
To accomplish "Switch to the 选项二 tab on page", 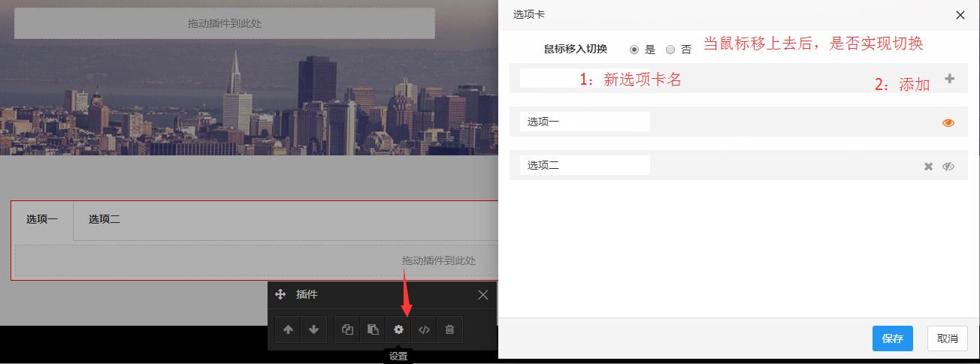I will [104, 220].
